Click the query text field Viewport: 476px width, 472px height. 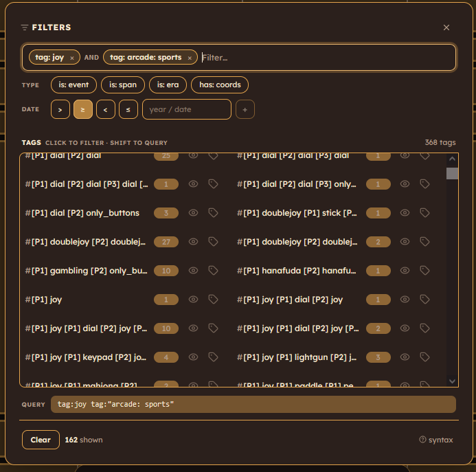click(253, 404)
